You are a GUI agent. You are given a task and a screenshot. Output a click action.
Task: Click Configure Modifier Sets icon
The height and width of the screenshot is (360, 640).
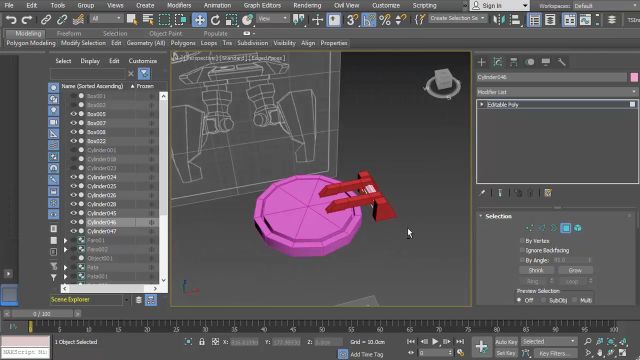[x=548, y=193]
